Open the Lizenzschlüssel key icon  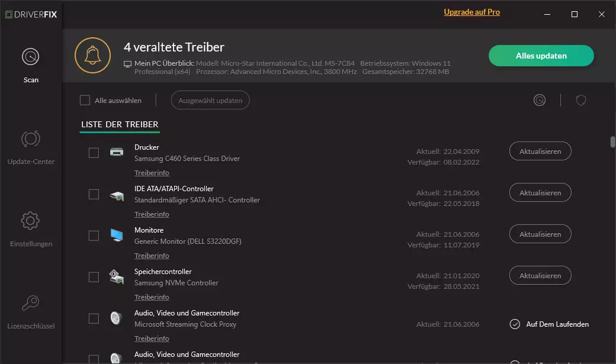coord(30,303)
